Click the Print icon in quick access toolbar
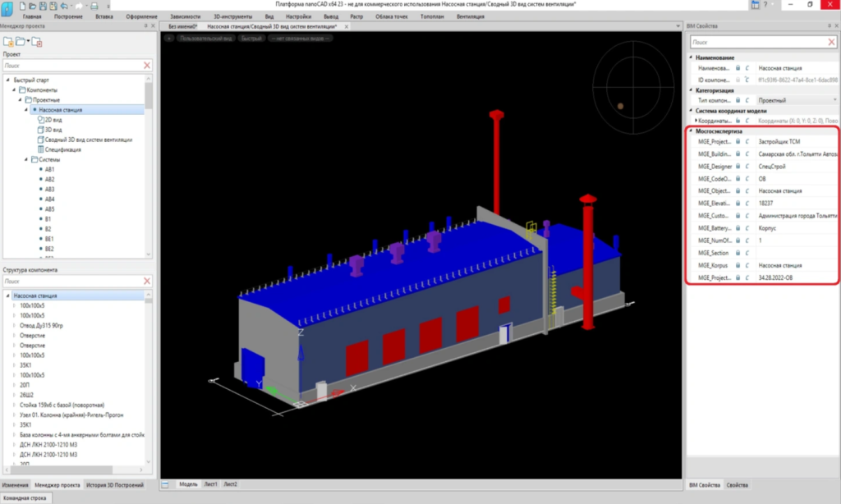This screenshot has width=841, height=504. click(93, 4)
